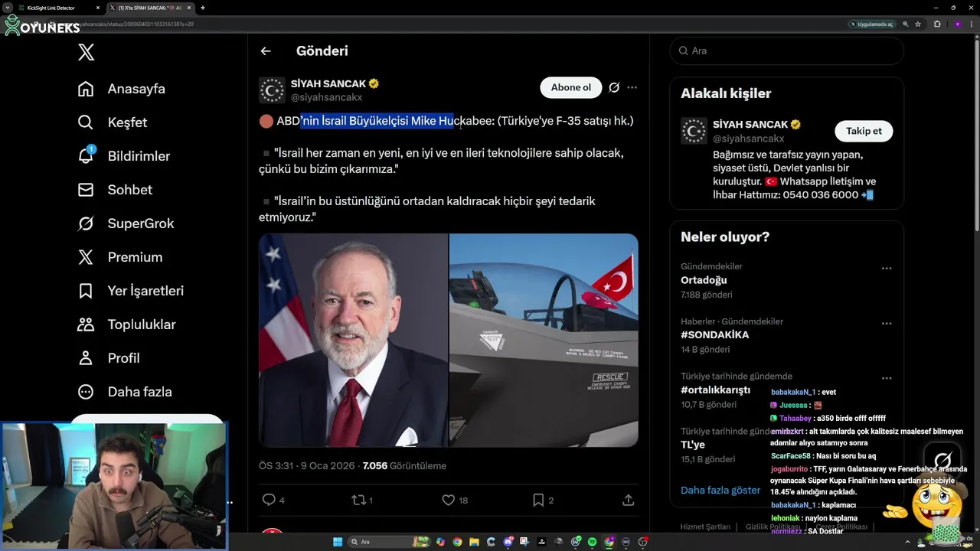The image size is (980, 551).
Task: Go back with the Gönderi arrow
Action: (x=266, y=51)
